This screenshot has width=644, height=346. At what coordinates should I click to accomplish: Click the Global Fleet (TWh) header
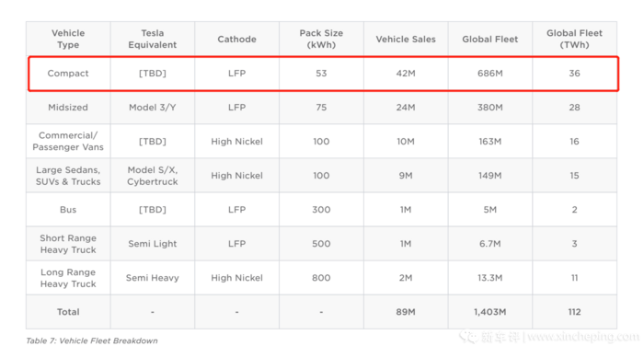point(575,39)
